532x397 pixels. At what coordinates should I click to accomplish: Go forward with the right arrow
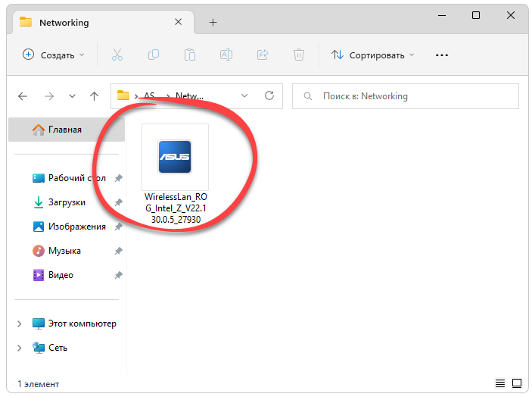(49, 96)
